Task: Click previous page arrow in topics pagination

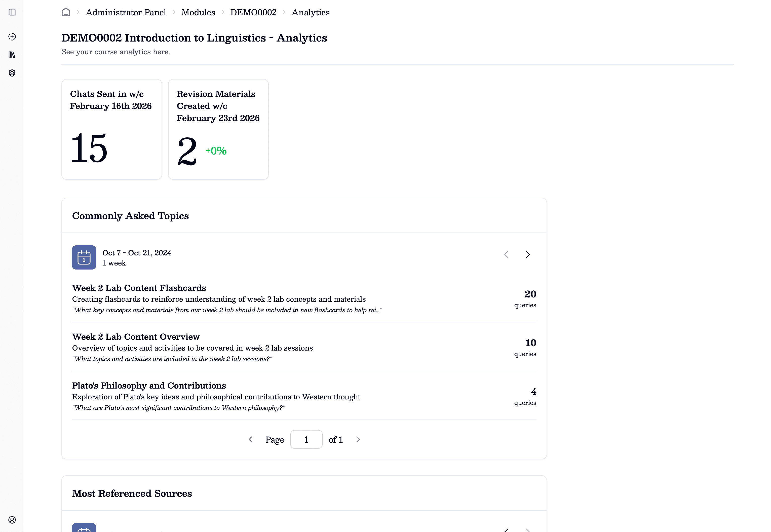Action: point(251,439)
